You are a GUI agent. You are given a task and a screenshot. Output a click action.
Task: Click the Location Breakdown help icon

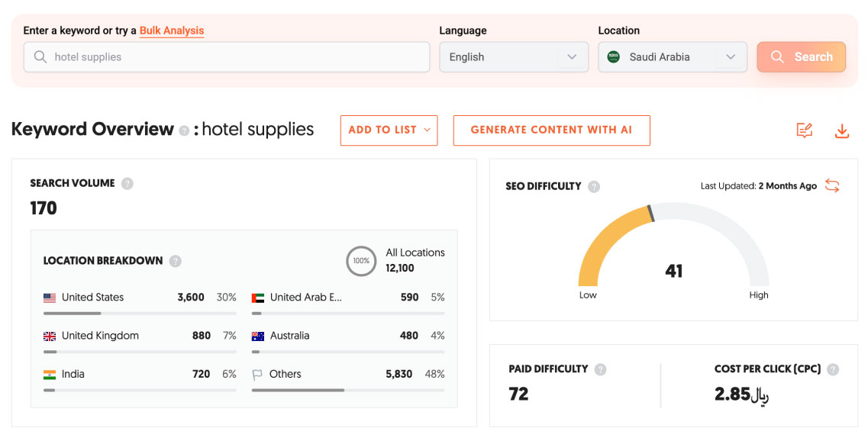(176, 261)
